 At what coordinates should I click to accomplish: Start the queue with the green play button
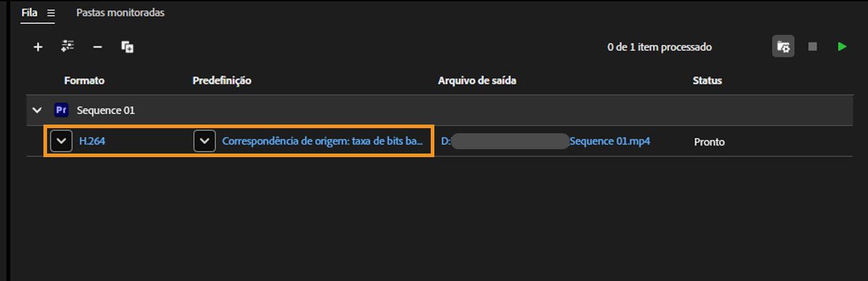pos(842,46)
